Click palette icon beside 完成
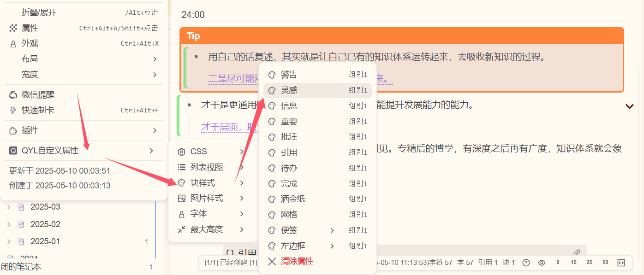This screenshot has width=644, height=275. (272, 184)
